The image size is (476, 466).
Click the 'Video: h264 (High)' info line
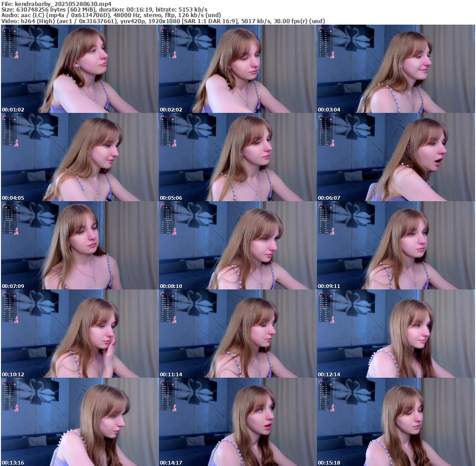click(x=163, y=21)
